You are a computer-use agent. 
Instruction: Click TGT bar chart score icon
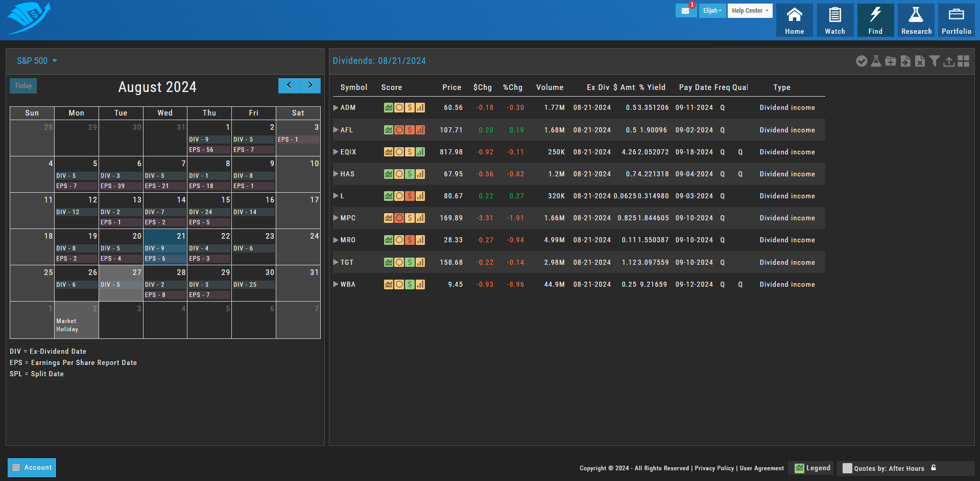pyautogui.click(x=420, y=262)
